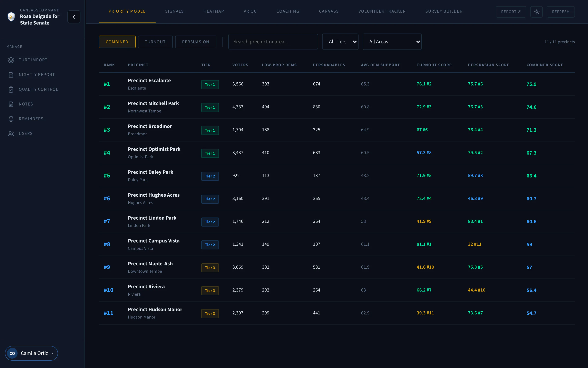Open the All Tiers dropdown

tap(340, 42)
